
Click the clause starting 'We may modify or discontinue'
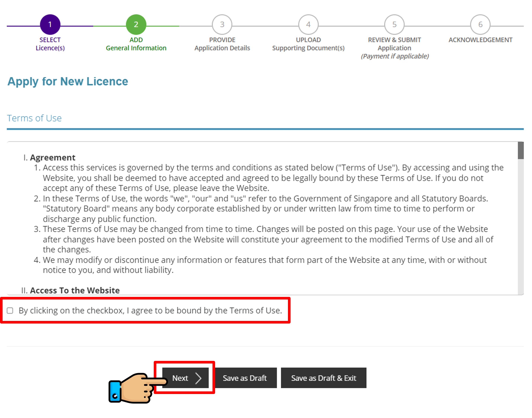[265, 265]
